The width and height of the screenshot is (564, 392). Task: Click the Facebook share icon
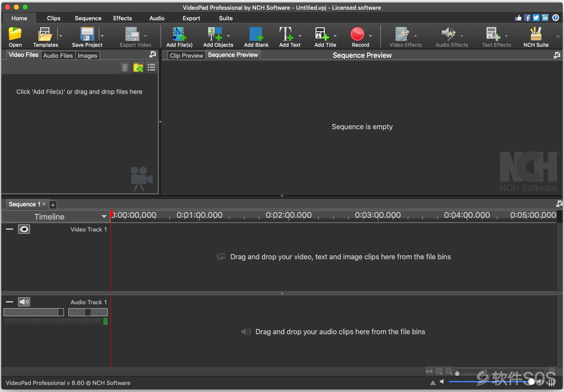[527, 18]
